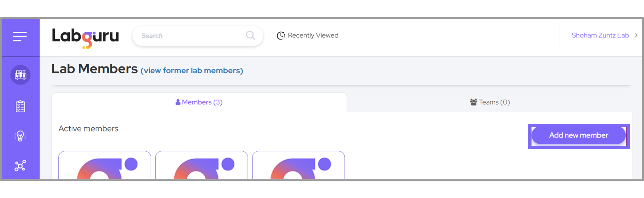The image size is (644, 198).
Task: Click the Recently Viewed clock icon
Action: tap(281, 36)
